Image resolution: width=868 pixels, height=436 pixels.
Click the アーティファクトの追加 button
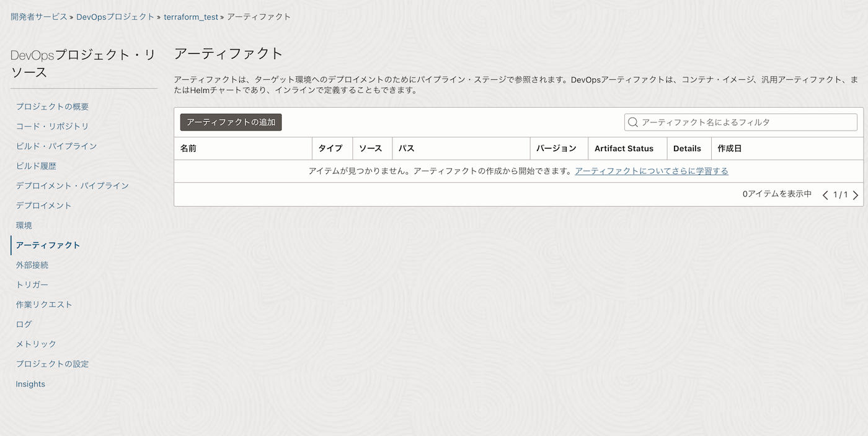231,123
